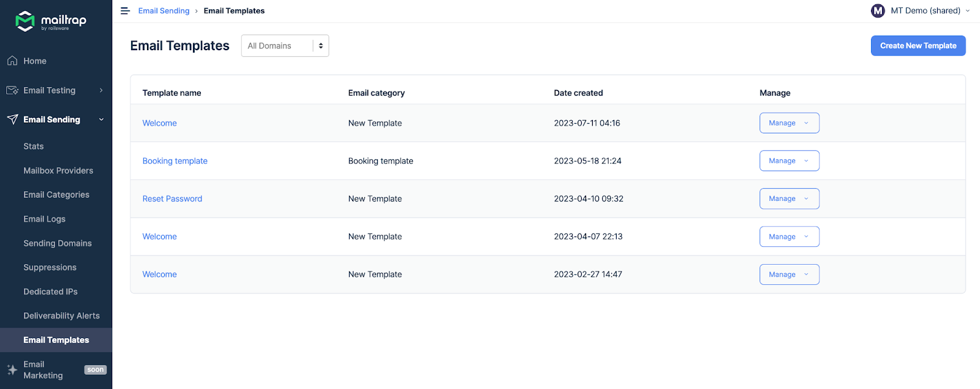The height and width of the screenshot is (389, 980).
Task: Open Manage dropdown for Reset Password
Action: point(789,198)
